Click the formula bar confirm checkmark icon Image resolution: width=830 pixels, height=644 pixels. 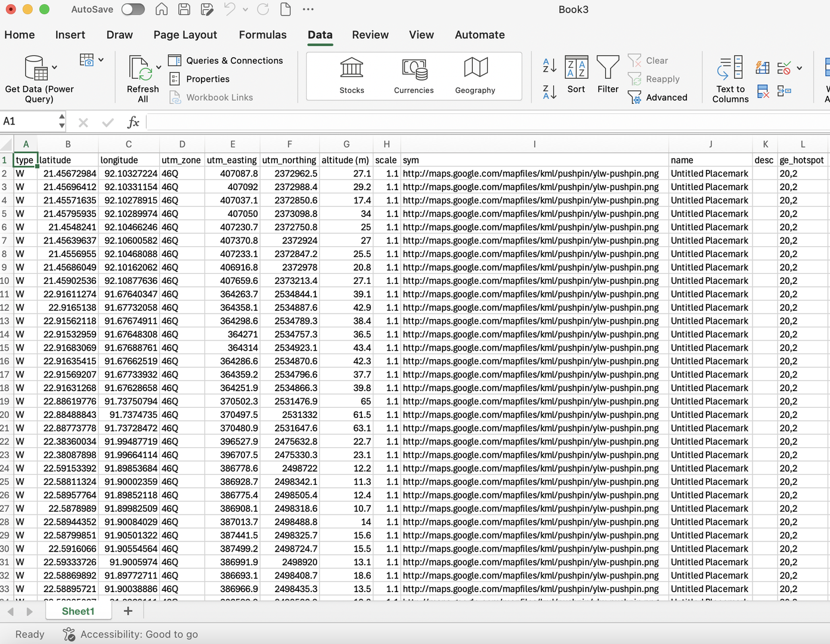pos(108,122)
